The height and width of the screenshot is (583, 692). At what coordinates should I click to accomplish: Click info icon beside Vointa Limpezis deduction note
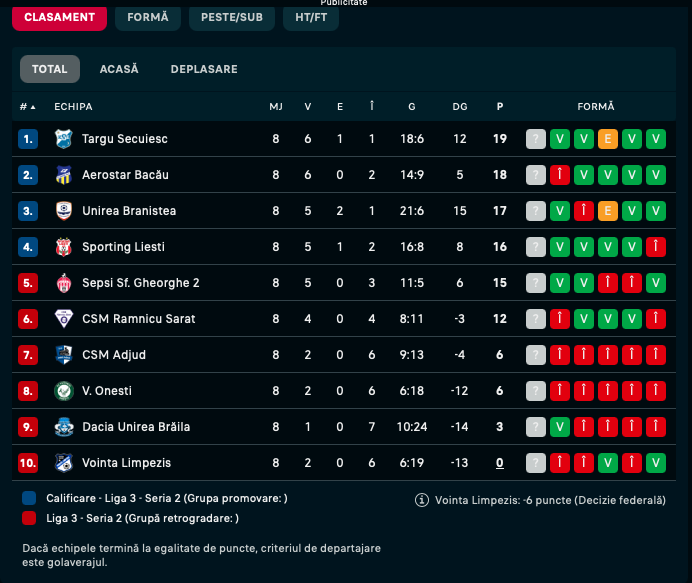point(422,499)
